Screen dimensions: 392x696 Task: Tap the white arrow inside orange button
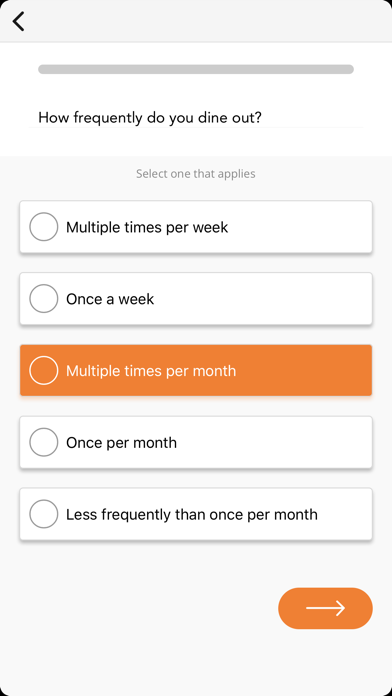[x=325, y=608]
